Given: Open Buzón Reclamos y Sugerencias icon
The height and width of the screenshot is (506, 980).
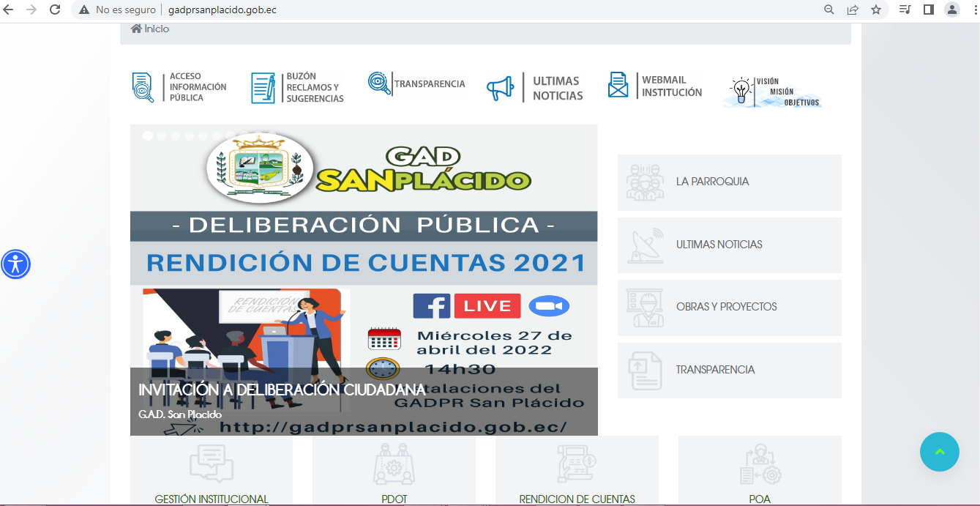Looking at the screenshot, I should click(263, 88).
